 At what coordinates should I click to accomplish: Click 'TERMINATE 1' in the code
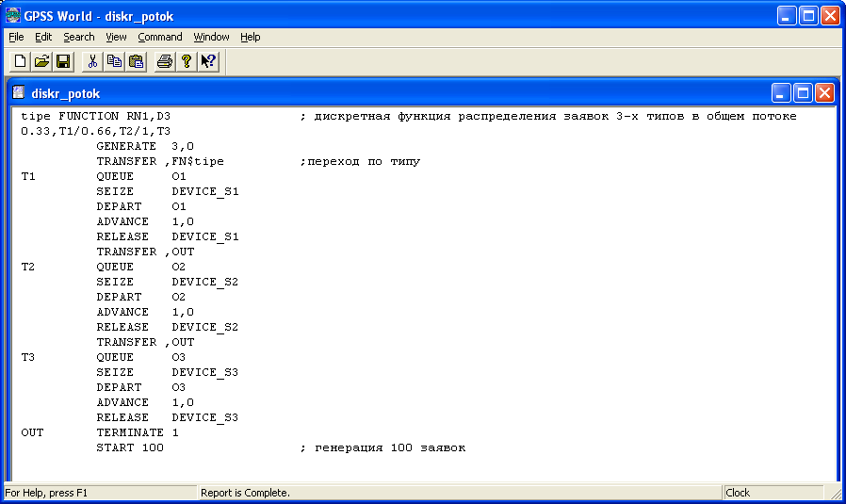[137, 432]
